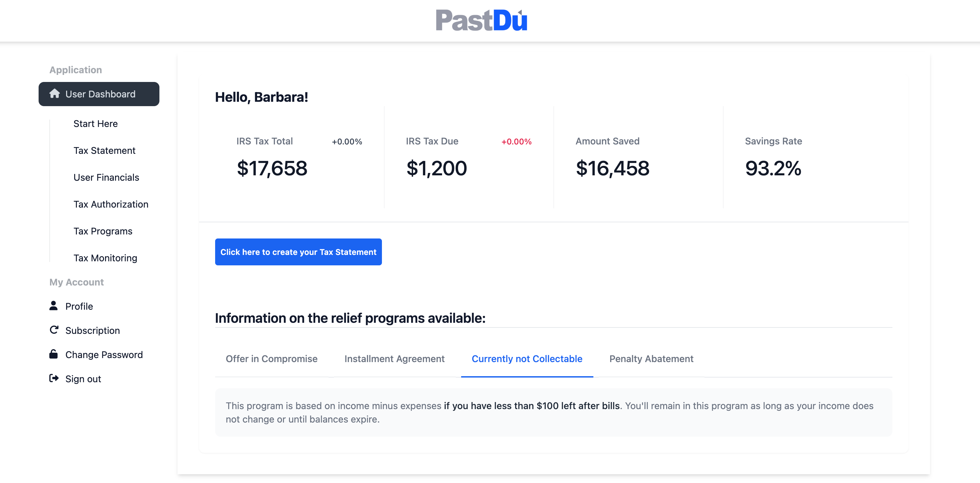The height and width of the screenshot is (483, 980).
Task: Open the Penalty Abatement tab
Action: 651,359
